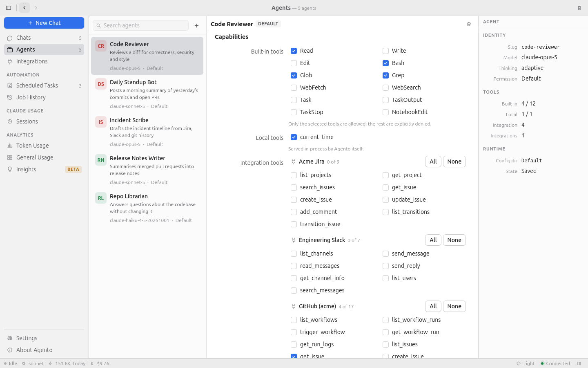
Task: Open Job History in sidebar
Action: click(44, 97)
